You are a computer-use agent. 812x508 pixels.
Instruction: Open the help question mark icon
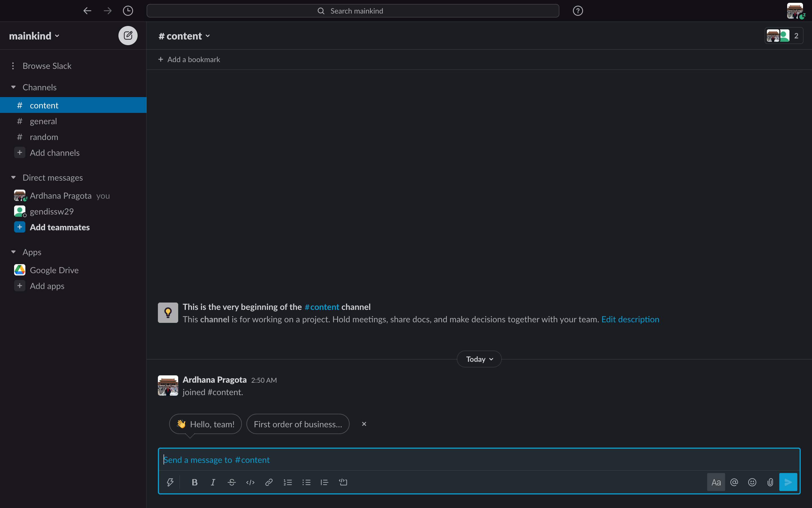577,11
